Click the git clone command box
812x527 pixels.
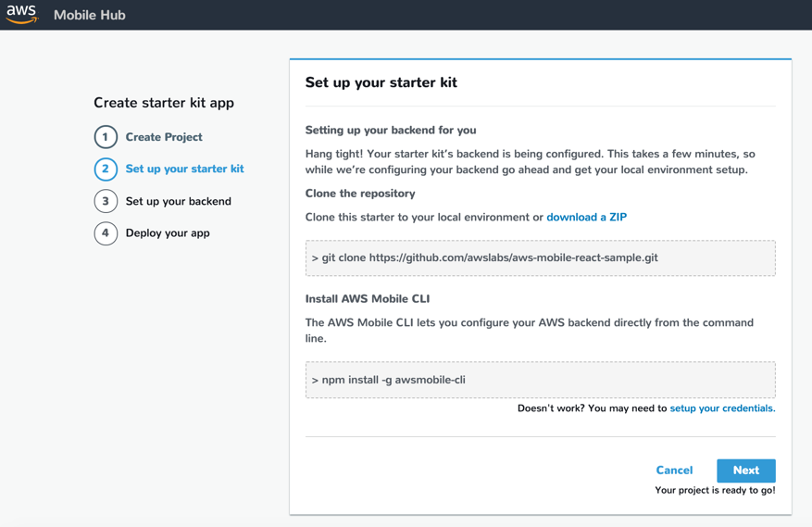(x=540, y=258)
